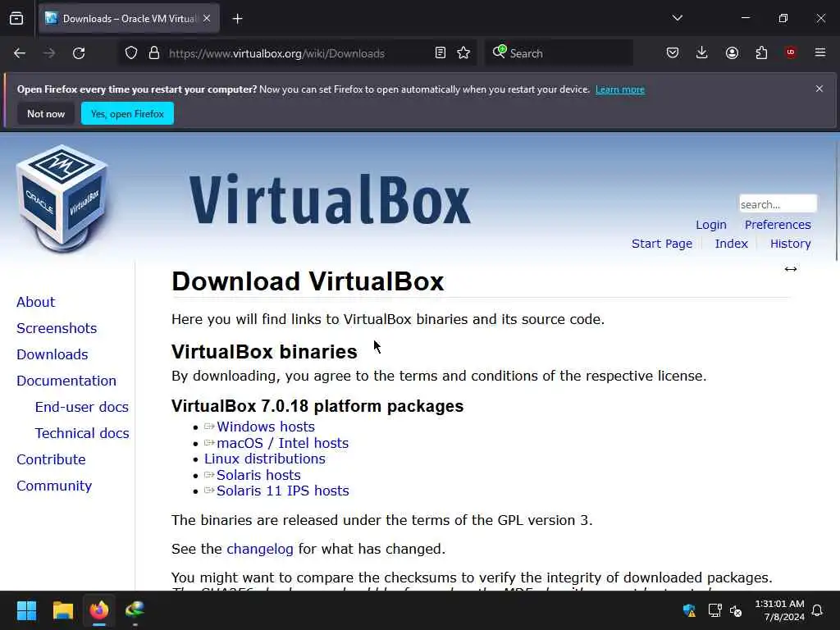Open the Login link
Screen dimensions: 840x630
pos(711,225)
